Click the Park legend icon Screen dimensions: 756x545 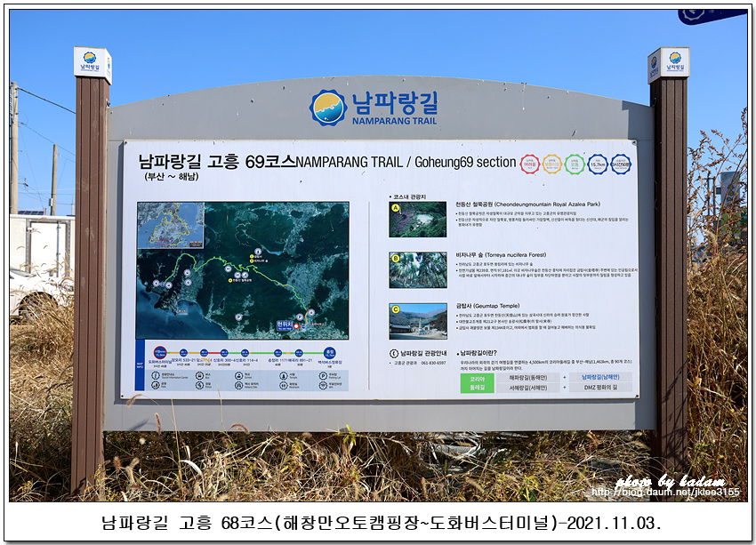click(x=156, y=385)
